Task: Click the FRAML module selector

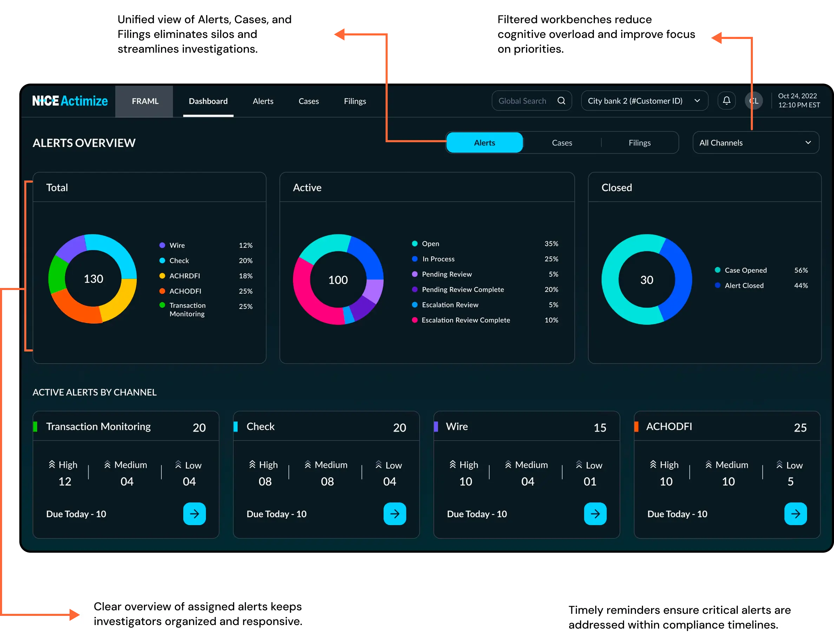Action: coord(145,101)
